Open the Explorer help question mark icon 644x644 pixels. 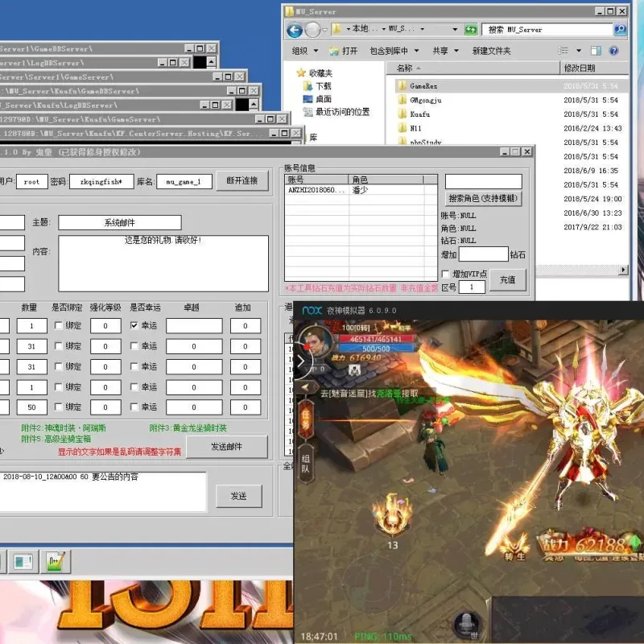tap(613, 51)
